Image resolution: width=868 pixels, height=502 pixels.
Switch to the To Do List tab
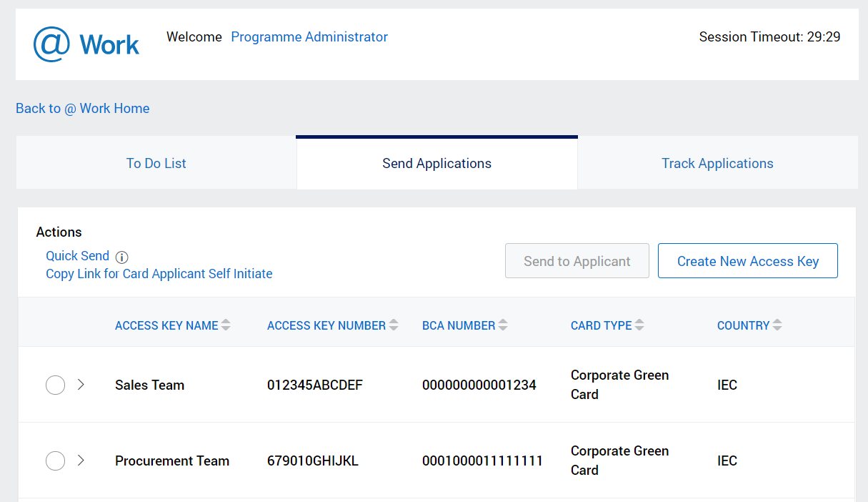tap(156, 163)
